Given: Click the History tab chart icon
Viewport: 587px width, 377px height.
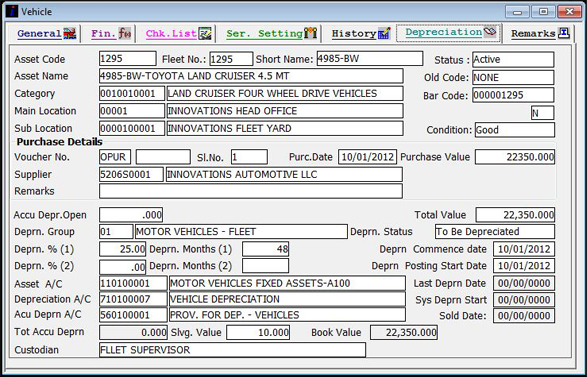Looking at the screenshot, I should (384, 34).
